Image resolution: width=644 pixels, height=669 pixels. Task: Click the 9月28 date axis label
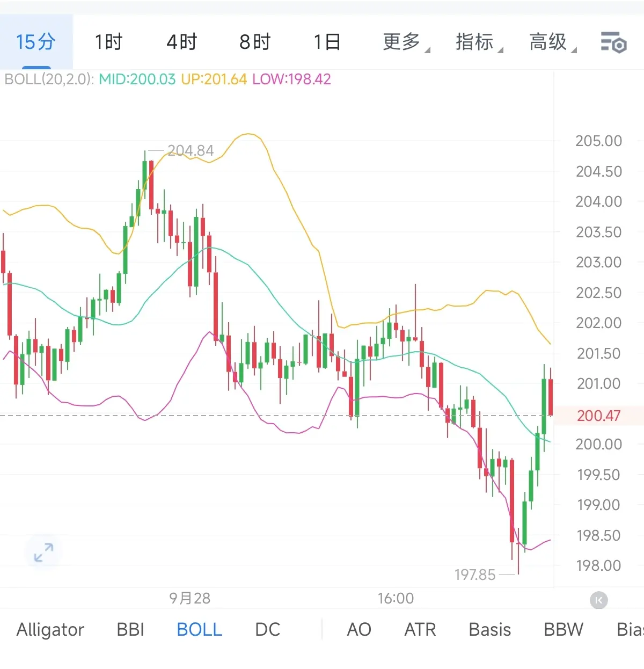pos(189,598)
